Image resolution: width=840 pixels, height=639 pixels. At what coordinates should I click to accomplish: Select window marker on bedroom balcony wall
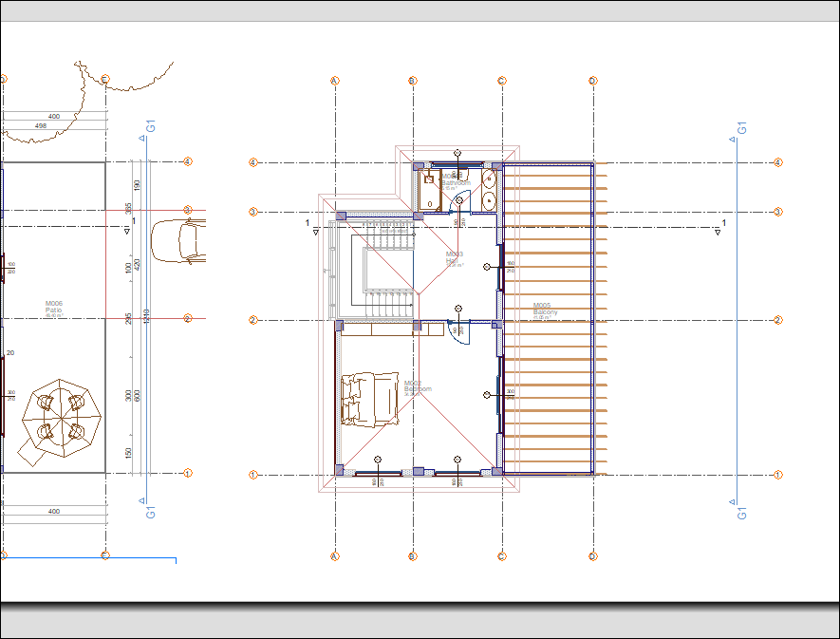pyautogui.click(x=487, y=395)
